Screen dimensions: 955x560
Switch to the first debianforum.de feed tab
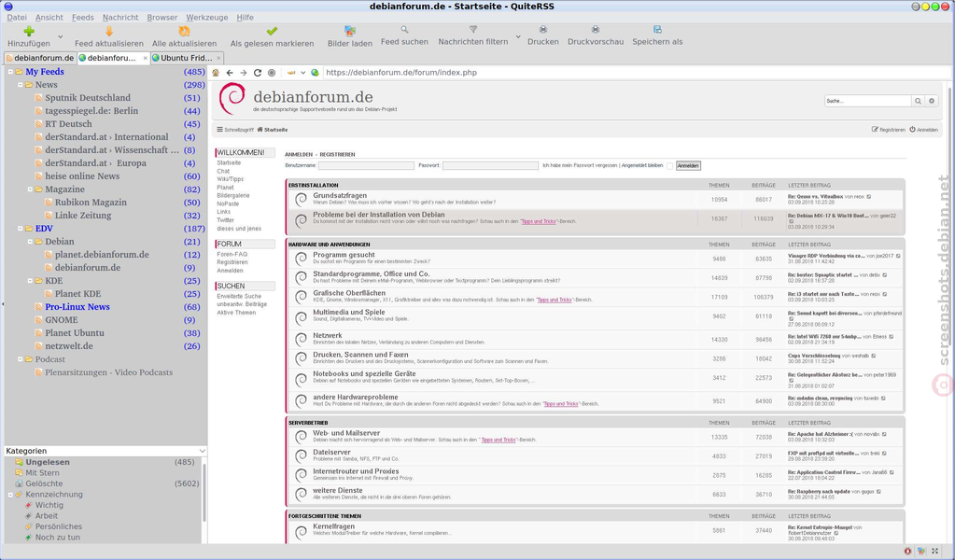pyautogui.click(x=39, y=58)
